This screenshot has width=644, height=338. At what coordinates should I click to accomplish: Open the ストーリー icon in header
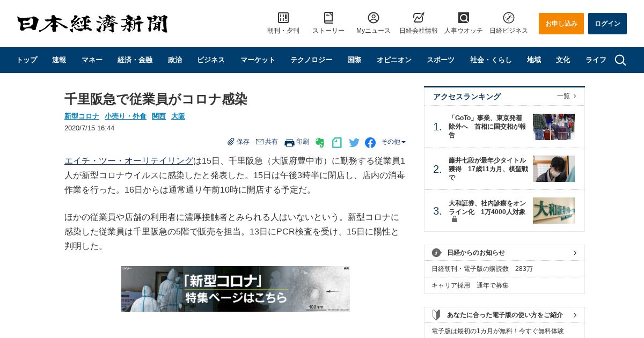(328, 18)
